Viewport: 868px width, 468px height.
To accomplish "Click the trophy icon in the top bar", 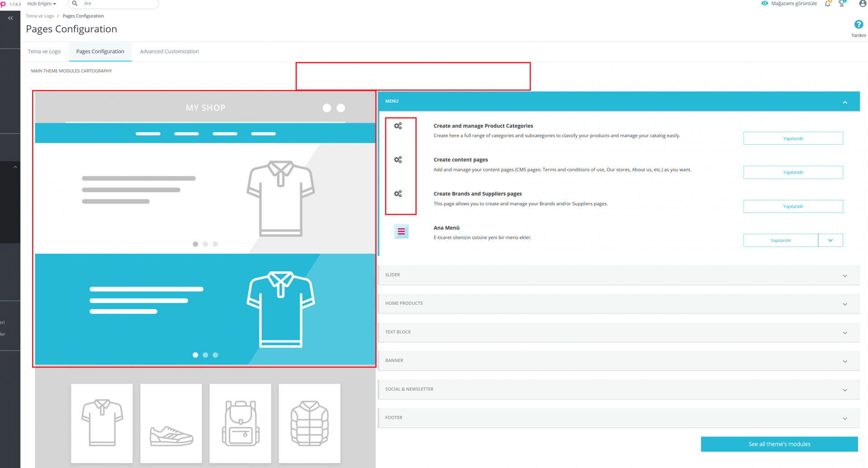I will click(842, 4).
